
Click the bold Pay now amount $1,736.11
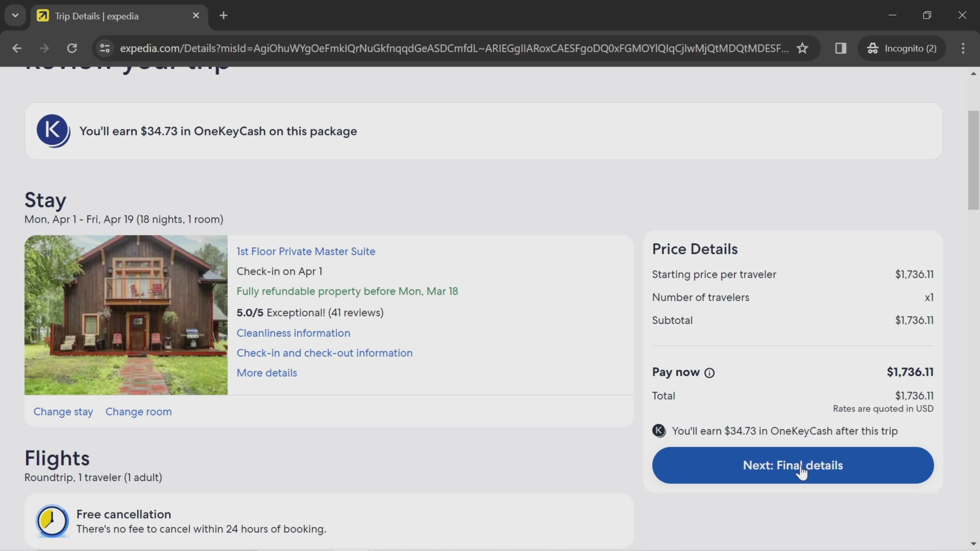tap(910, 372)
